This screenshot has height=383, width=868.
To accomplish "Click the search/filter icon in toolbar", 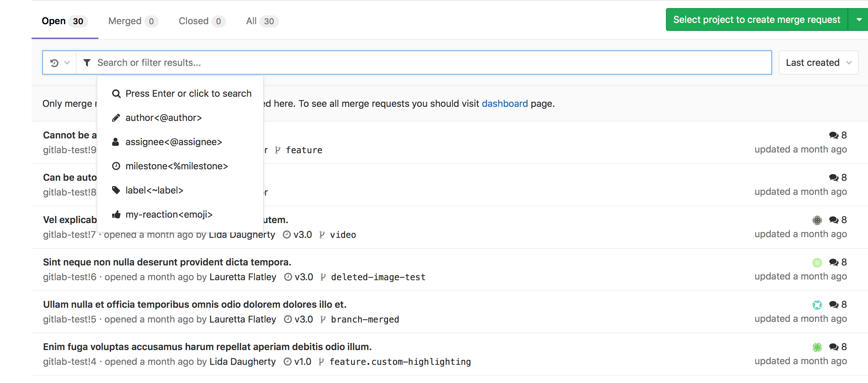I will (86, 62).
